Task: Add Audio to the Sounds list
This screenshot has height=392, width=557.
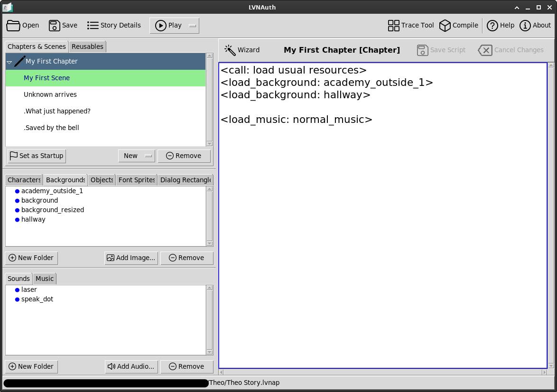Action: [131, 366]
